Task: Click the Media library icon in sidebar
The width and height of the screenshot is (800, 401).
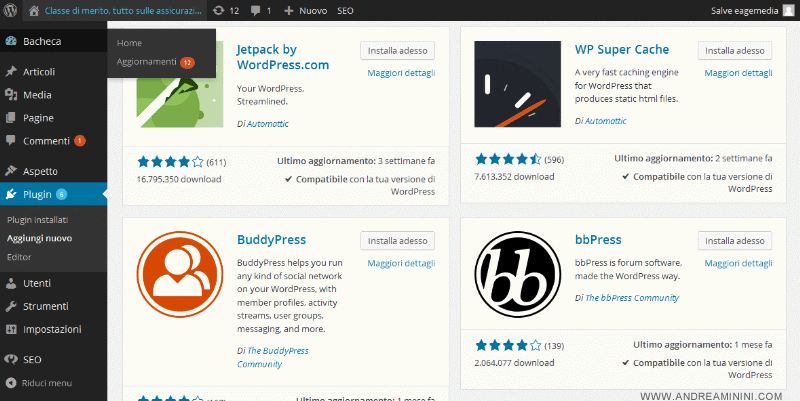Action: click(11, 94)
